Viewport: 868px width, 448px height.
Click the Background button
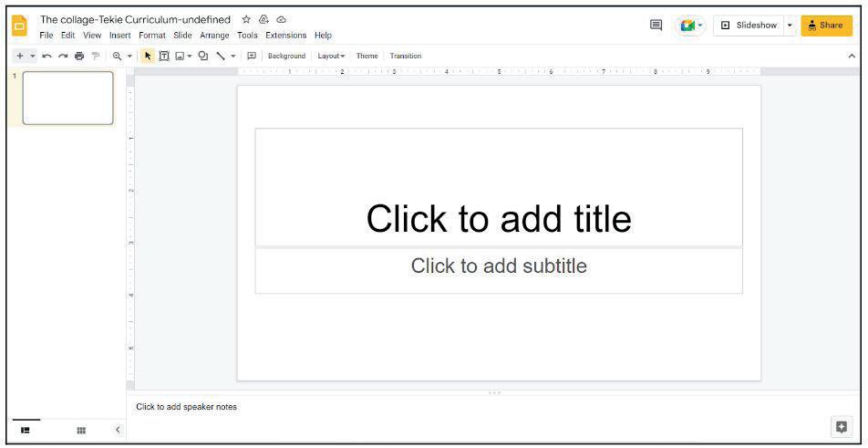[286, 56]
